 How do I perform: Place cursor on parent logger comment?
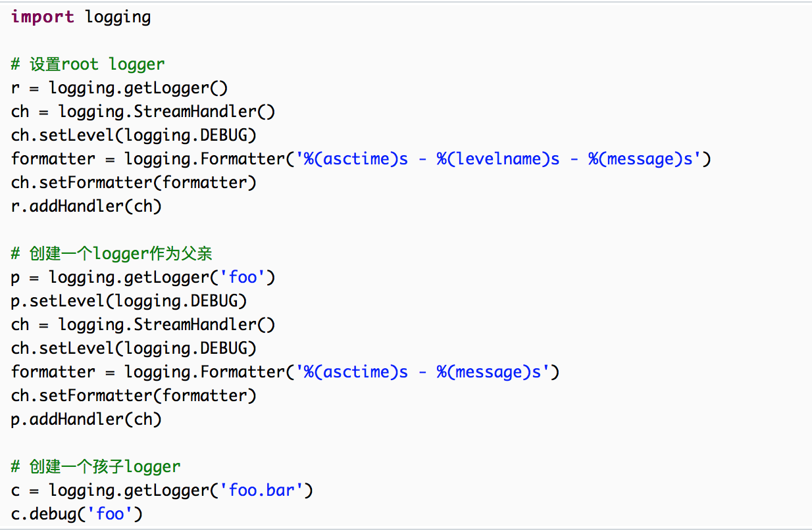tap(111, 254)
